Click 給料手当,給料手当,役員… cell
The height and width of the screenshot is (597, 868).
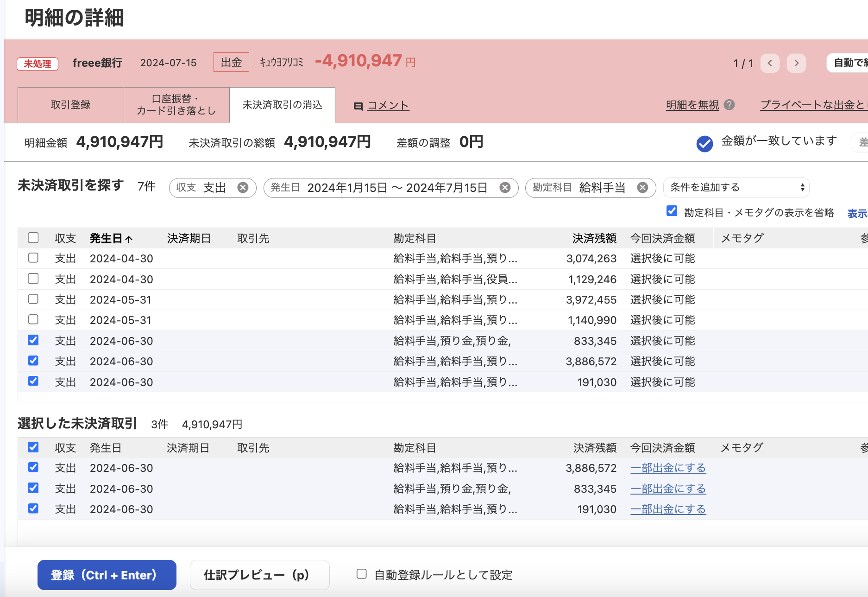pyautogui.click(x=455, y=279)
